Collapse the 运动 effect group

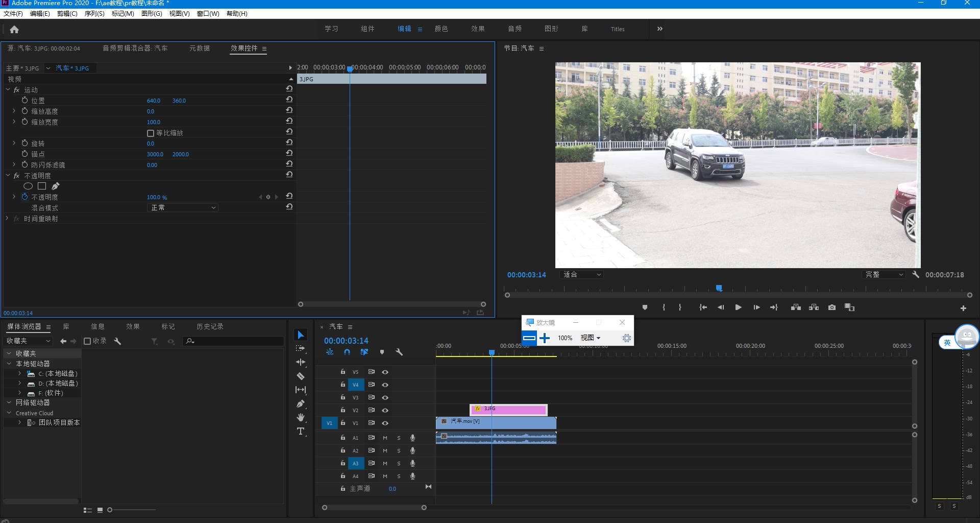[8, 89]
